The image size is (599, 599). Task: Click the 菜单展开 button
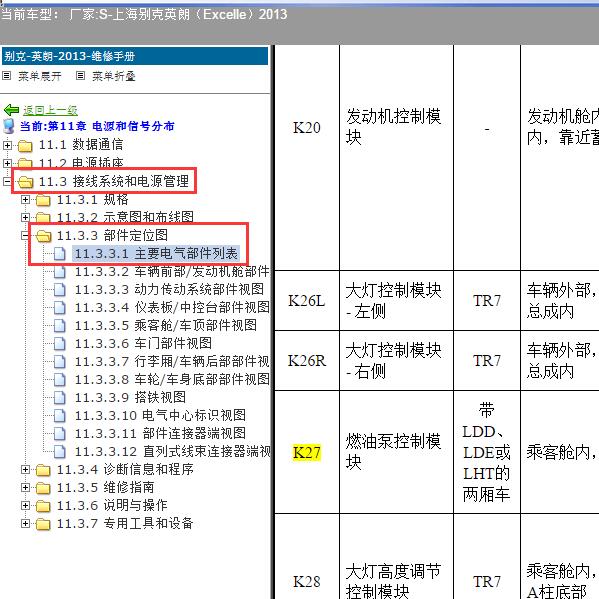pyautogui.click(x=40, y=76)
